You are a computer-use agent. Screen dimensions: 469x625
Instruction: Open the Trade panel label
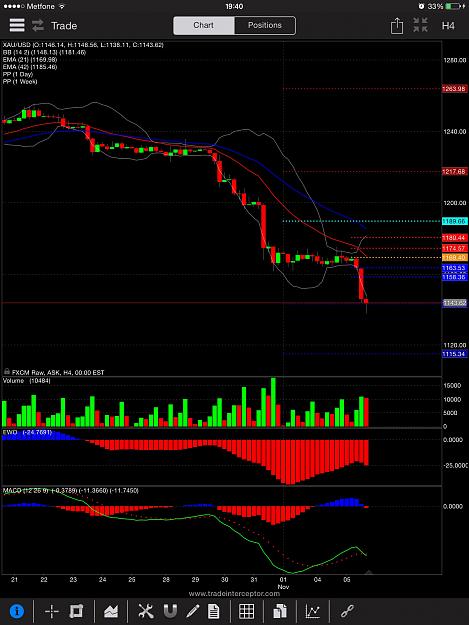[64, 26]
